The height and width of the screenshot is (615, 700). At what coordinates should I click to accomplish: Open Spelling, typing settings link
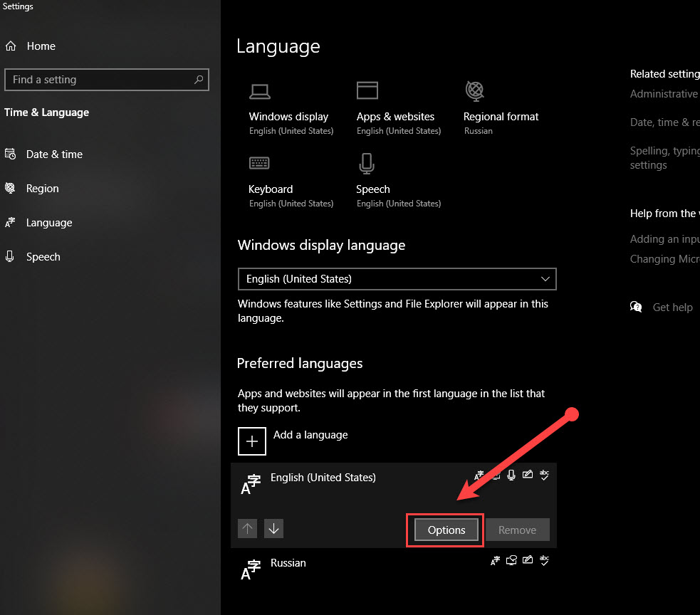click(x=664, y=157)
